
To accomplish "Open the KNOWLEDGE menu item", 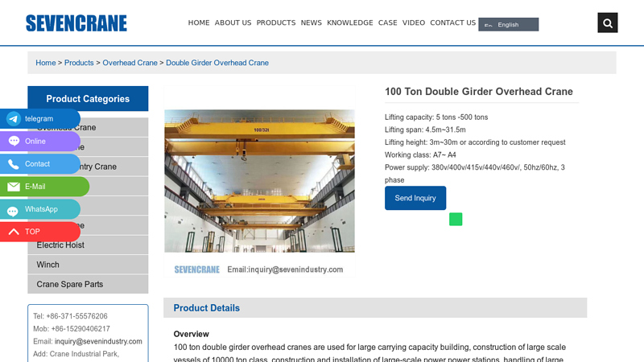I will pos(350,23).
